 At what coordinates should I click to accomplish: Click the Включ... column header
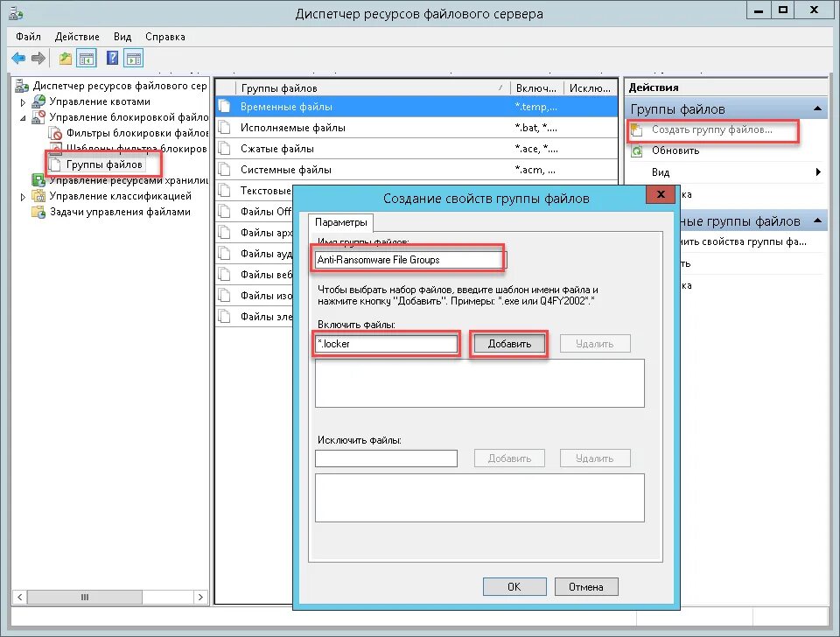point(536,87)
